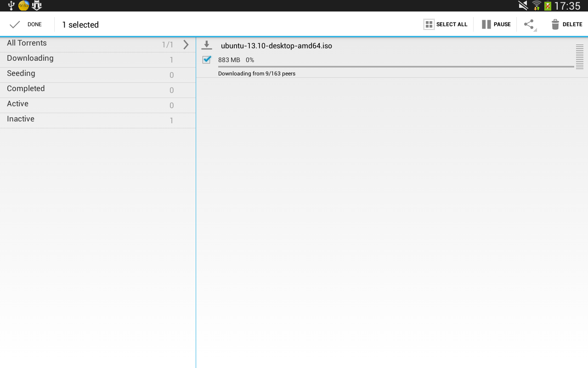This screenshot has width=588, height=368.
Task: Click the SELECT ALL text label
Action: [x=452, y=24]
